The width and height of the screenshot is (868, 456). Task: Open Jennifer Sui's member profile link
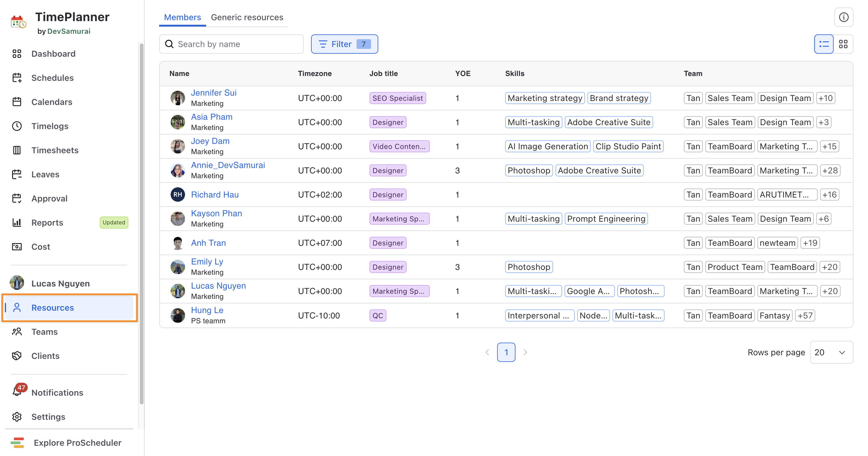[x=213, y=93]
